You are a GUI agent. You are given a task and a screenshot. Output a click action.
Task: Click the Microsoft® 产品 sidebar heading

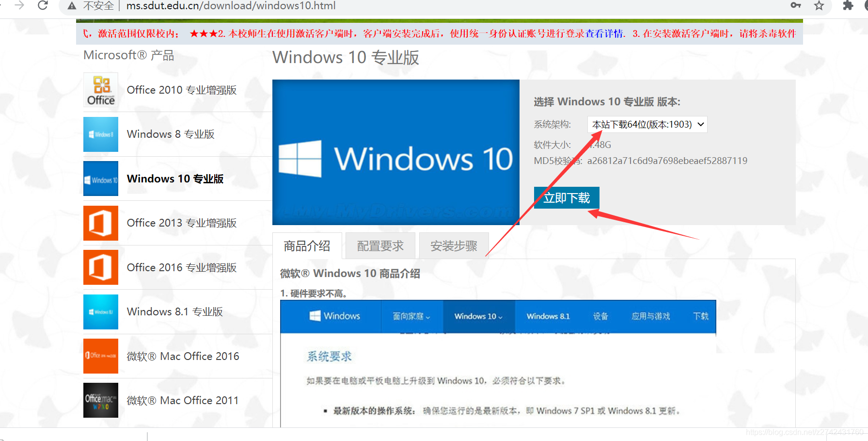point(129,55)
